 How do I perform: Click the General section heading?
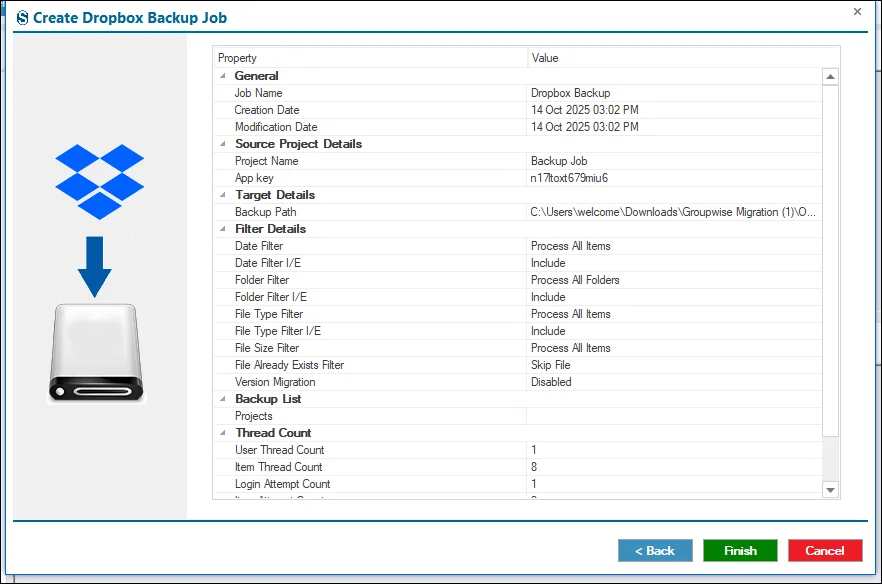click(256, 76)
